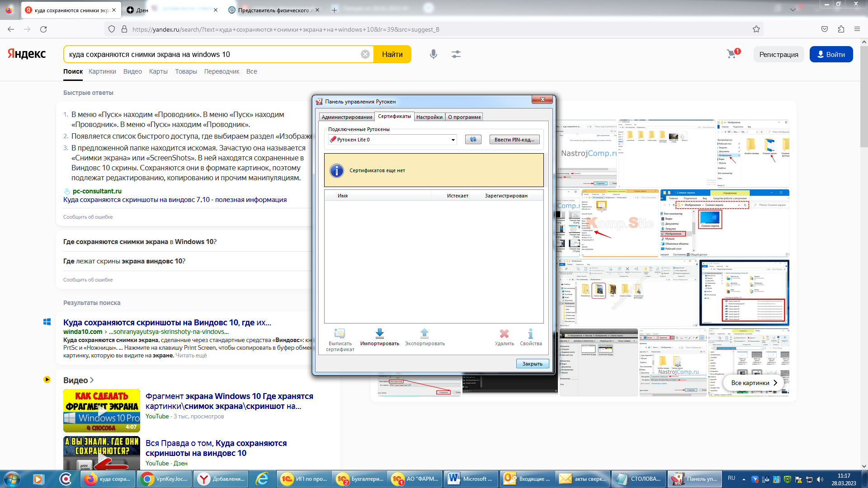Click the yellow Найти search button
The height and width of the screenshot is (488, 868).
[392, 54]
